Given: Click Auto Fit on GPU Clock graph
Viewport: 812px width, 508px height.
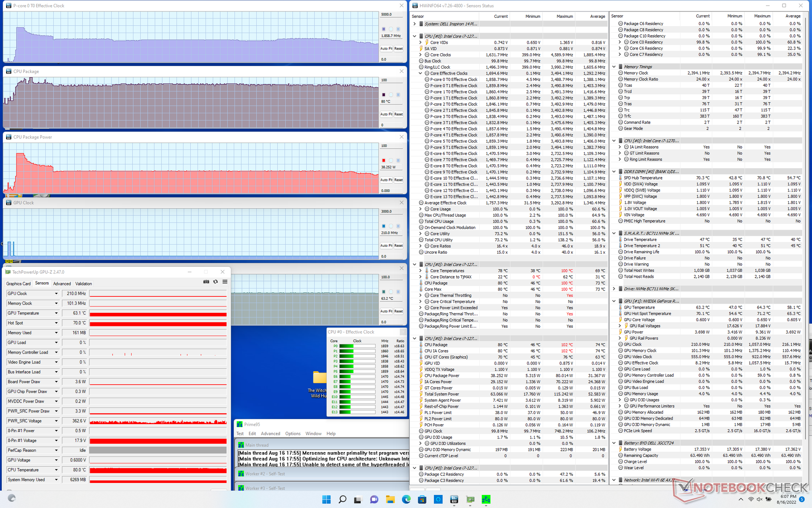Looking at the screenshot, I should [386, 246].
